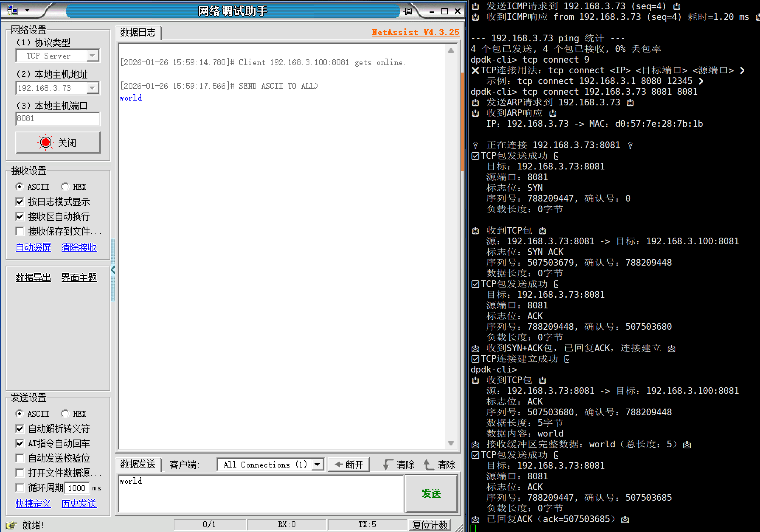This screenshot has width=760, height=532.
Task: Click the local host port input field
Action: (58, 119)
